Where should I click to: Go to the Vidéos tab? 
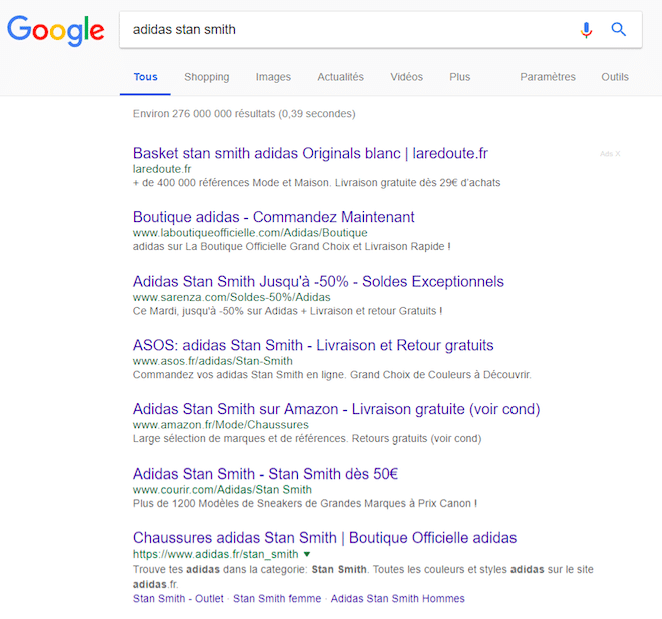[x=406, y=77]
